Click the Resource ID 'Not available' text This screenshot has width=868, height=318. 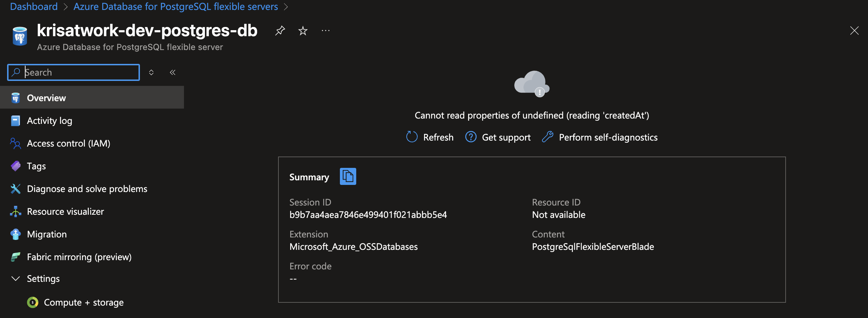pyautogui.click(x=559, y=215)
